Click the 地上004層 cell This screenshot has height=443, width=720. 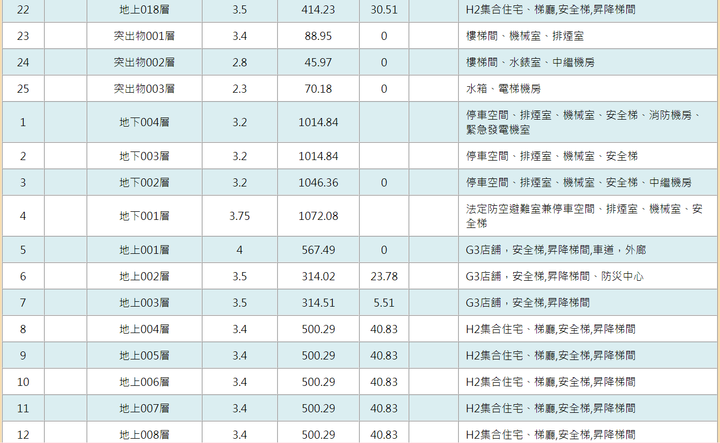click(144, 329)
